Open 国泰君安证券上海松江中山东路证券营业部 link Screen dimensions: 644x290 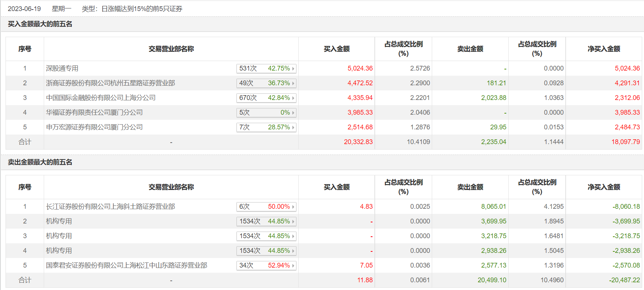pos(127,265)
